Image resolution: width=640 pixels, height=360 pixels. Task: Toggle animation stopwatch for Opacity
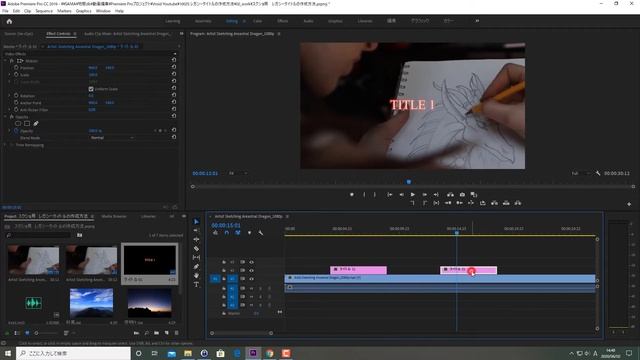coord(16,131)
